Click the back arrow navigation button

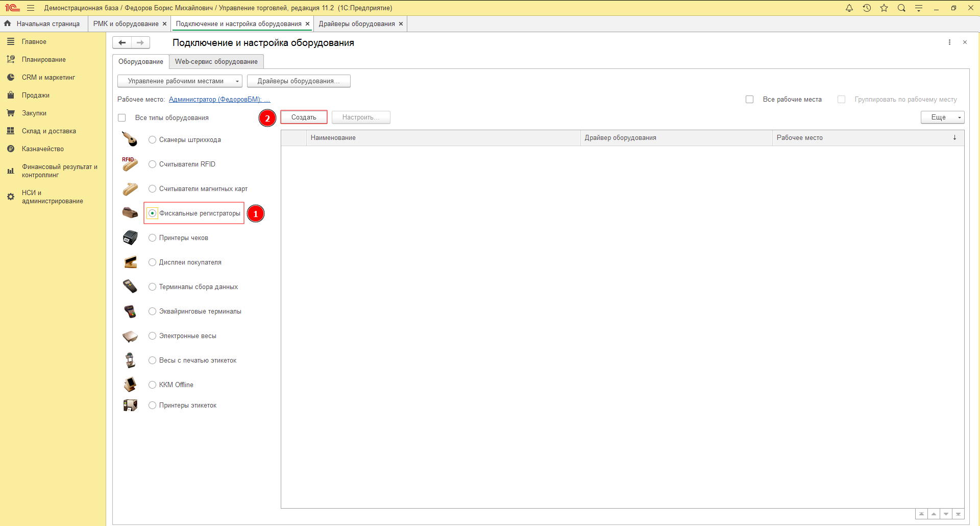pos(122,43)
